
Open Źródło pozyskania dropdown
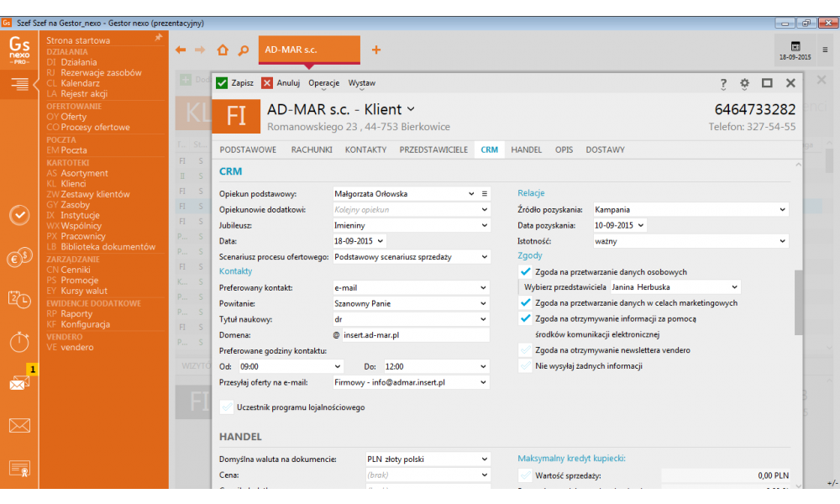(x=782, y=209)
